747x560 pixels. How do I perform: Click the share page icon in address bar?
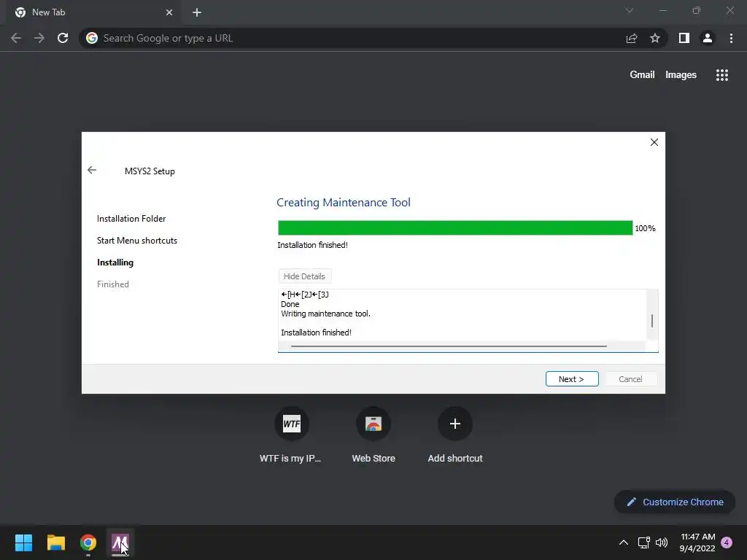[632, 38]
